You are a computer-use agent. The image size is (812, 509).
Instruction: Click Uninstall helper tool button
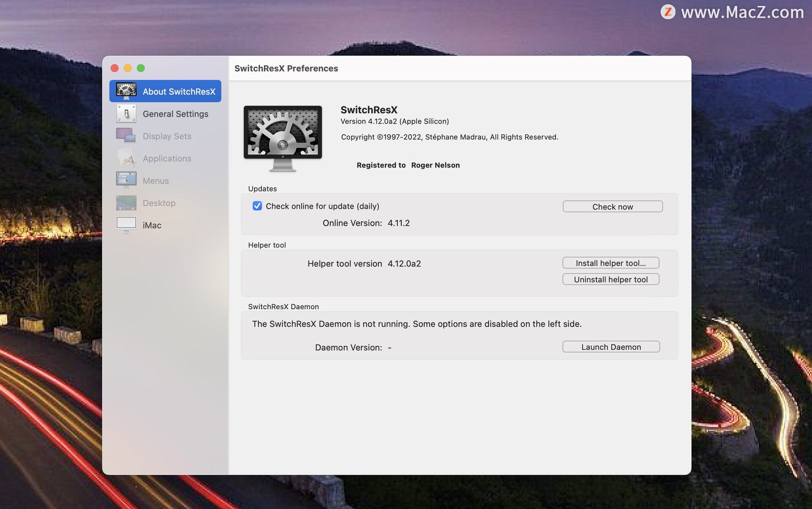[x=610, y=279]
